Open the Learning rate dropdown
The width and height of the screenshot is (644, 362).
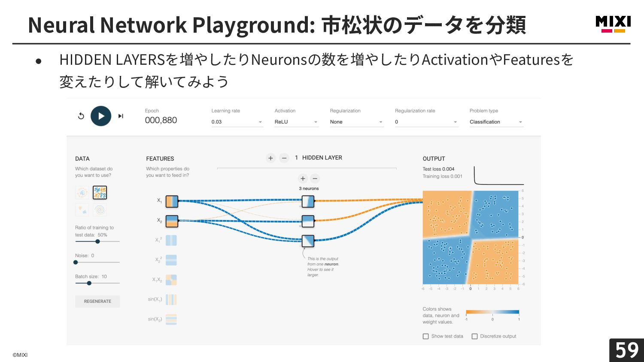click(x=237, y=122)
